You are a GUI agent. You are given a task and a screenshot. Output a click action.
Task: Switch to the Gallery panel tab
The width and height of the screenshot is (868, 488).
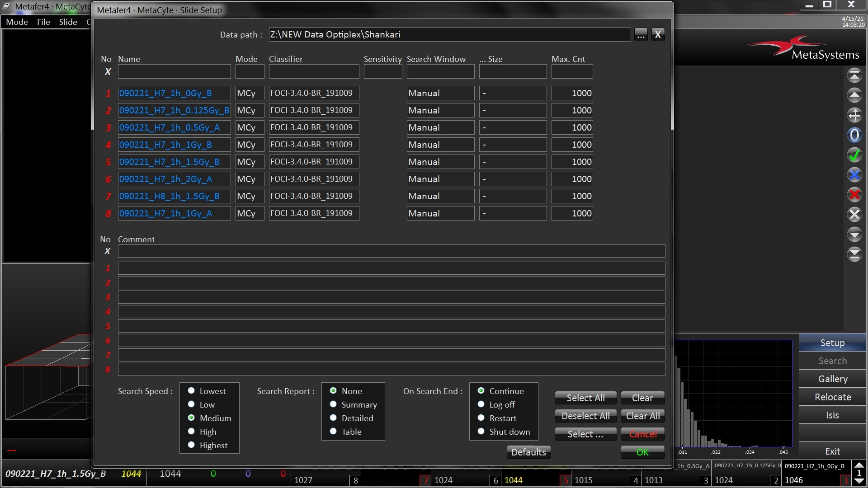point(832,379)
